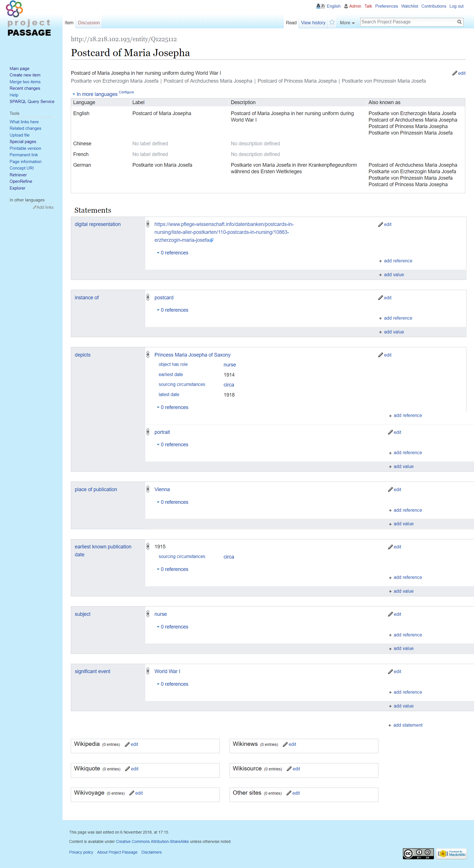Click add statement below the statements list
This screenshot has width=474, height=868.
(407, 725)
